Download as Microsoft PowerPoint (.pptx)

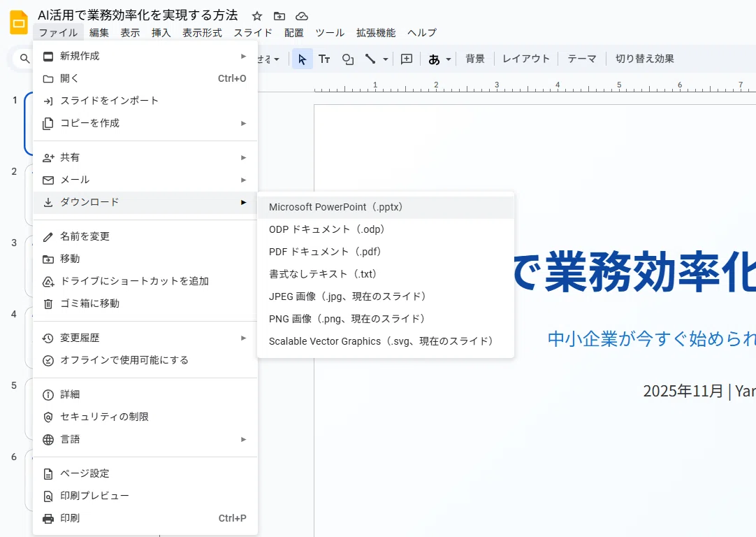click(x=386, y=207)
